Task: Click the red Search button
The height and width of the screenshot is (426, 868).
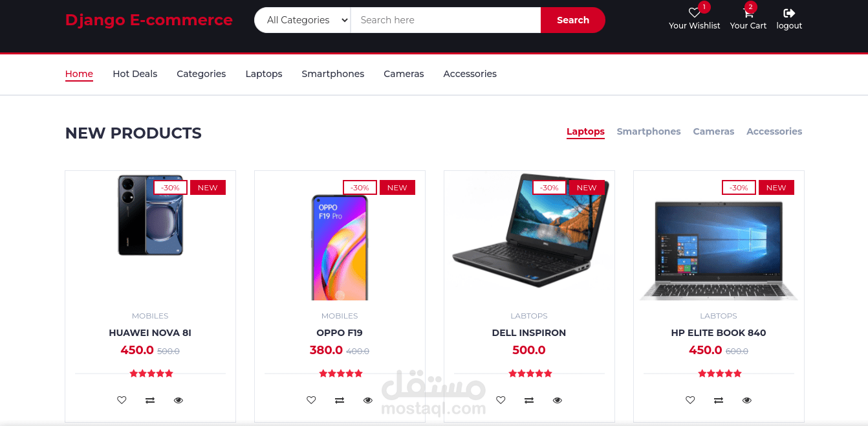Action: point(573,20)
